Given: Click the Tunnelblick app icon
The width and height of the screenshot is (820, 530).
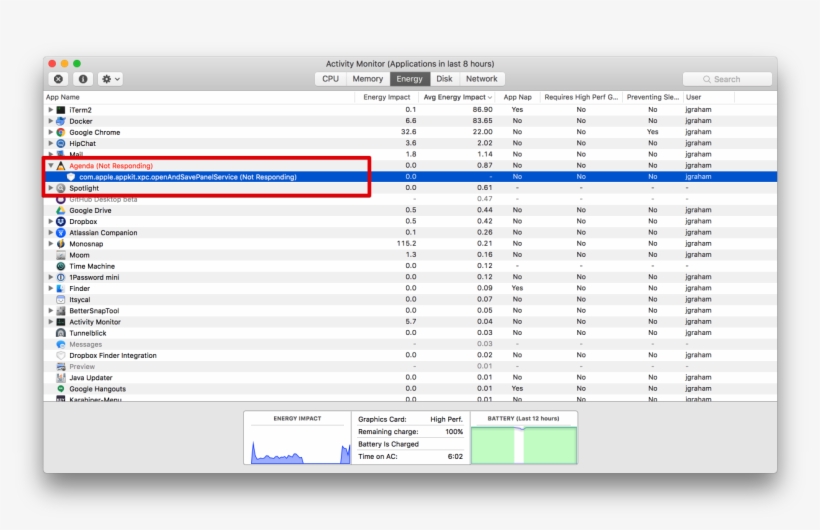Looking at the screenshot, I should pyautogui.click(x=61, y=333).
